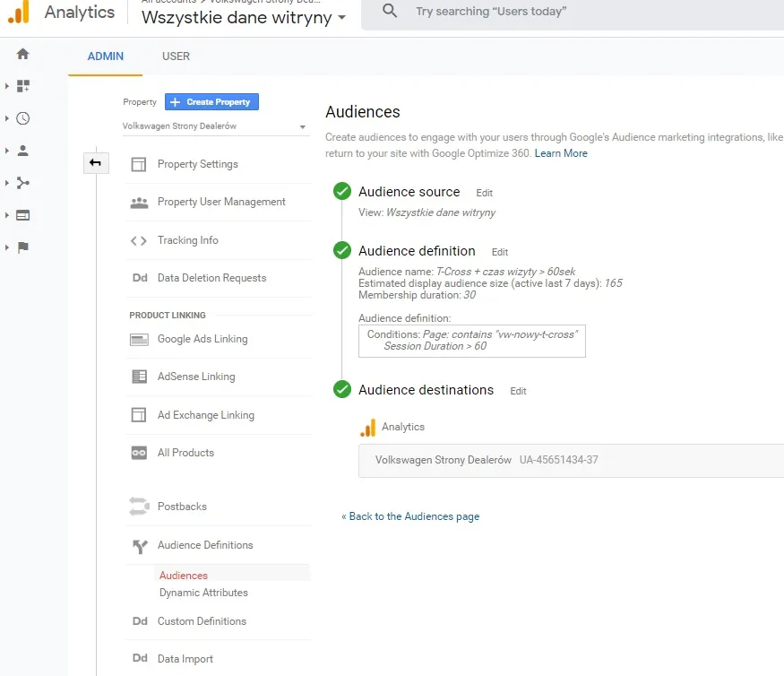Edit the Audience source

pos(484,193)
